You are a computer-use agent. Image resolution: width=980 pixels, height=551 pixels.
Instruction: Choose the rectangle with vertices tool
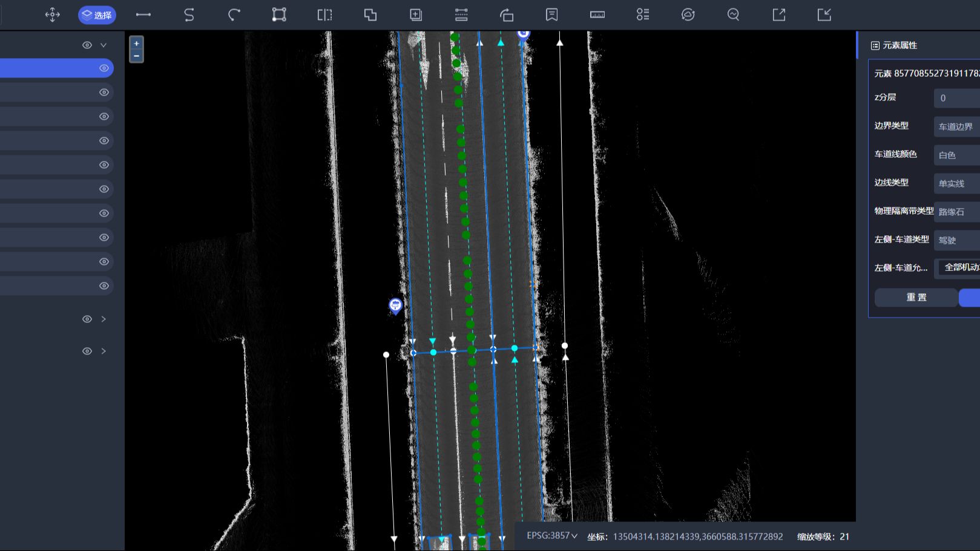(x=279, y=15)
